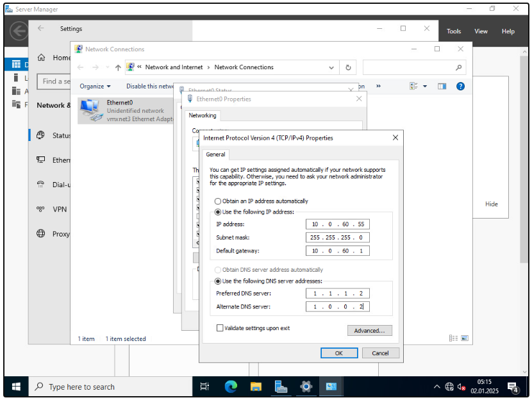Show hidden system tray icons
This screenshot has height=400, width=532.
pyautogui.click(x=437, y=387)
